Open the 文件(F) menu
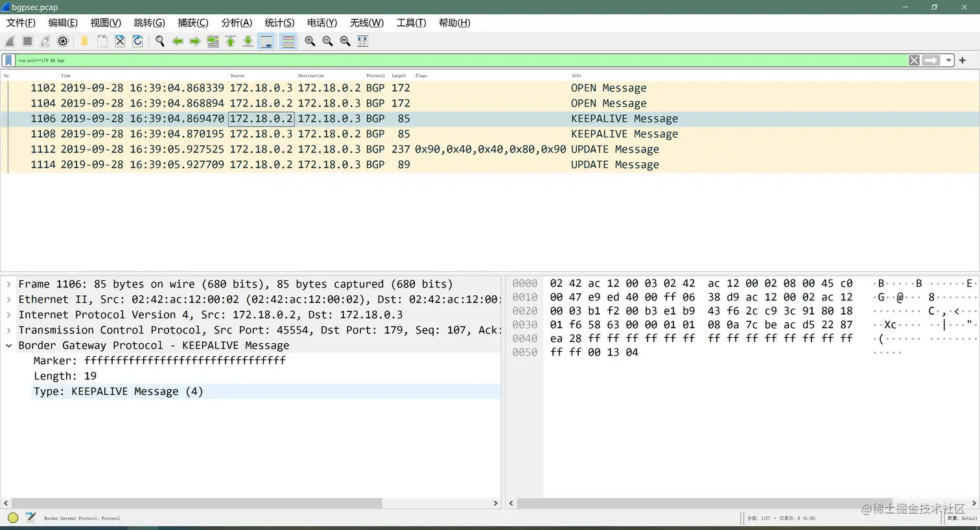 point(21,23)
